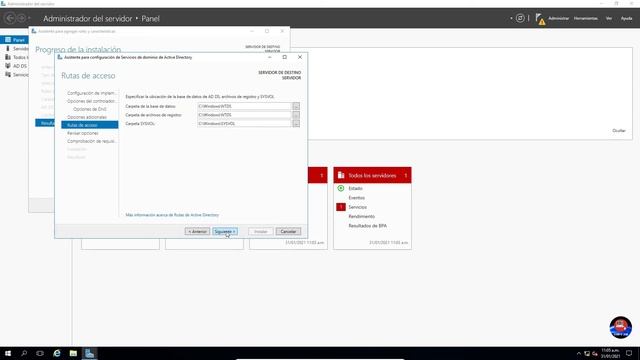Open the Todos los servidores tile header
640x360 pixels.
372,175
